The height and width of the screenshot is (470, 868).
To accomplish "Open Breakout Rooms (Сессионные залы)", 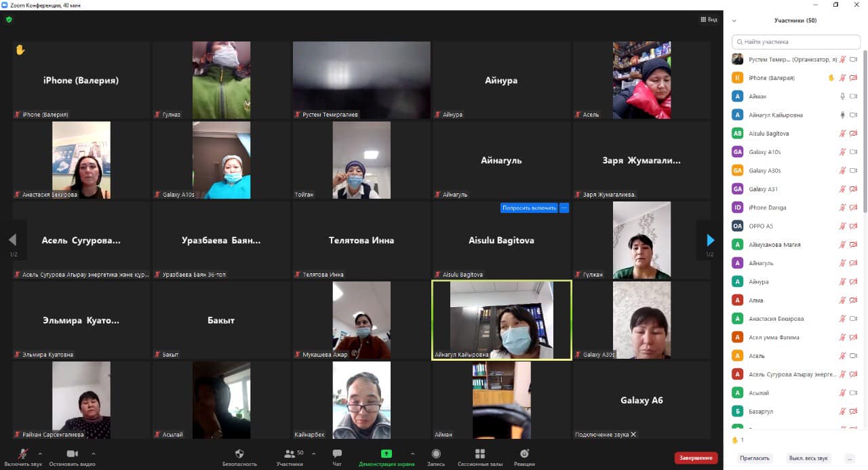I will [x=480, y=456].
